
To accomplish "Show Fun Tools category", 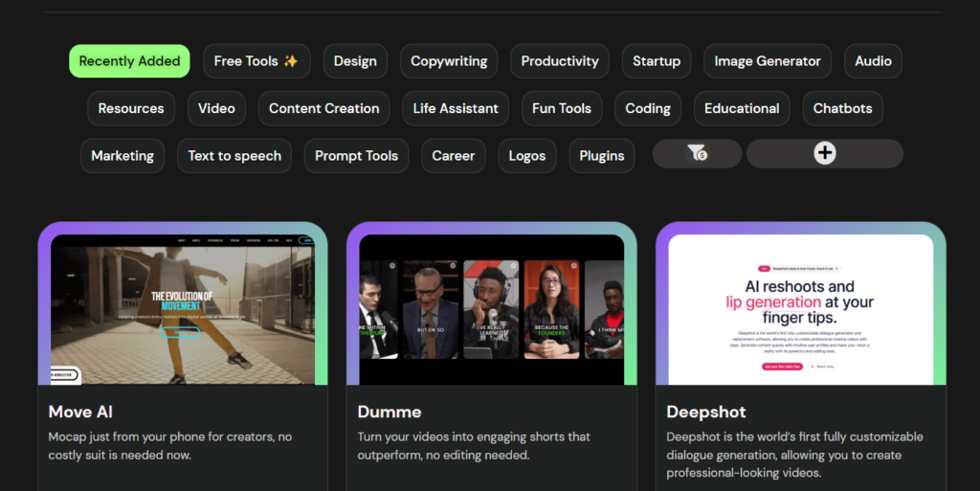I will point(561,109).
